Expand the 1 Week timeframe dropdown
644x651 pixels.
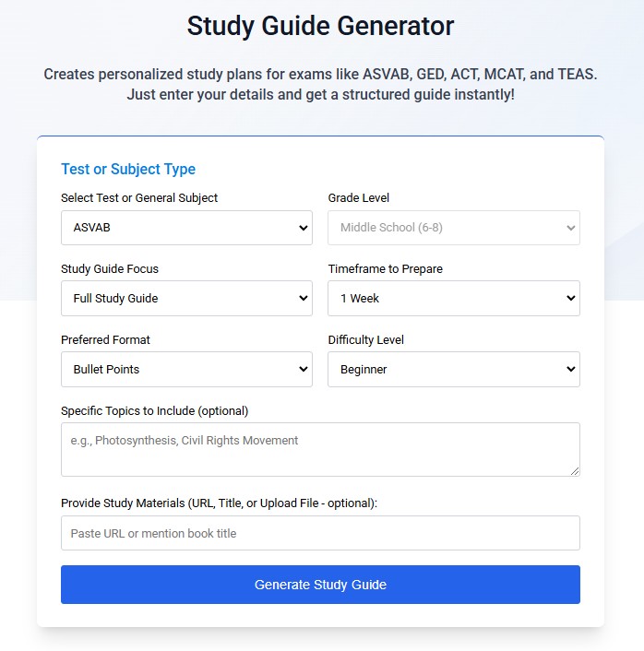[x=453, y=299]
